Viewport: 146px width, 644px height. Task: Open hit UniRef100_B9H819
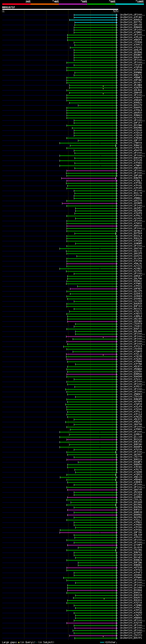131,20
